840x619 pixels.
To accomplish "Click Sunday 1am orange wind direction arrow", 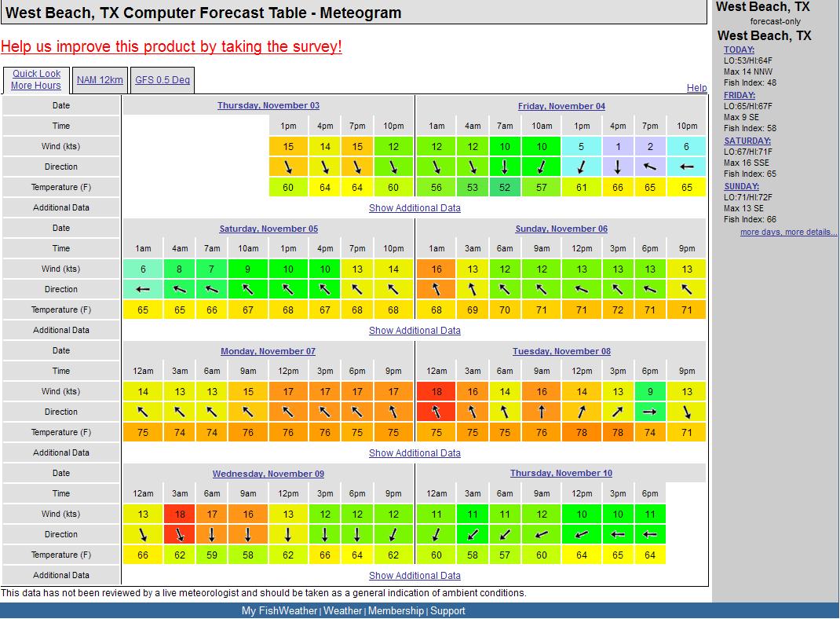I will (x=436, y=289).
